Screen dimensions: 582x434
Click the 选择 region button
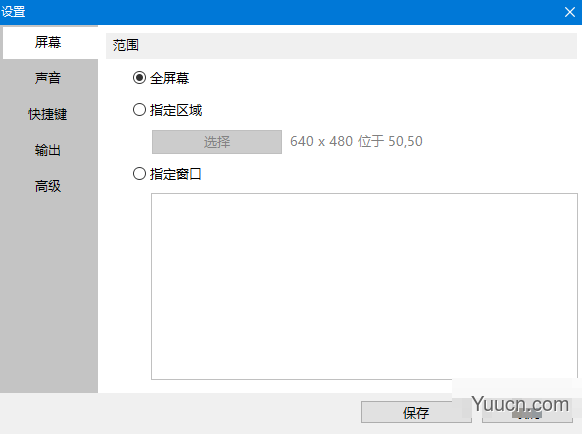[217, 142]
